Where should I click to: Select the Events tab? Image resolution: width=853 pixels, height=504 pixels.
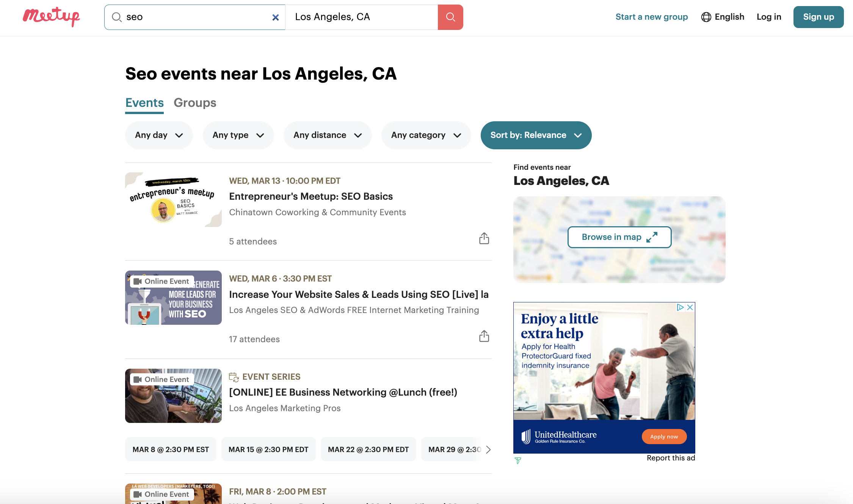(x=144, y=103)
